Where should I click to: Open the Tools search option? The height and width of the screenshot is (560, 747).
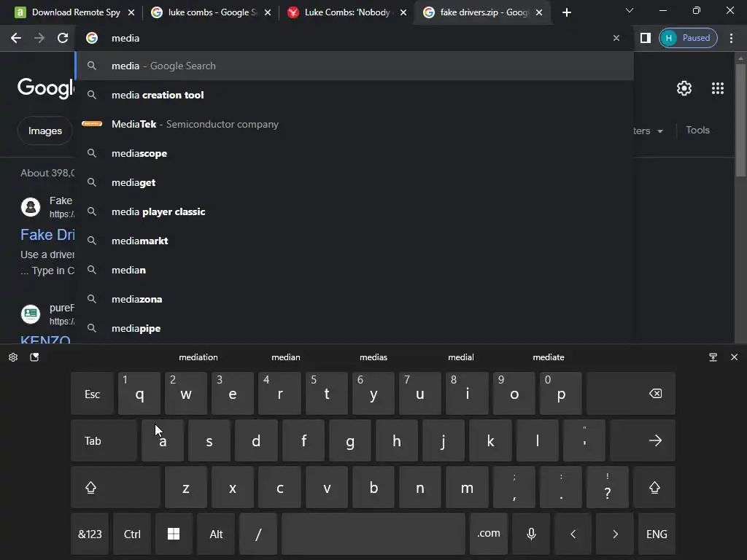tap(697, 130)
